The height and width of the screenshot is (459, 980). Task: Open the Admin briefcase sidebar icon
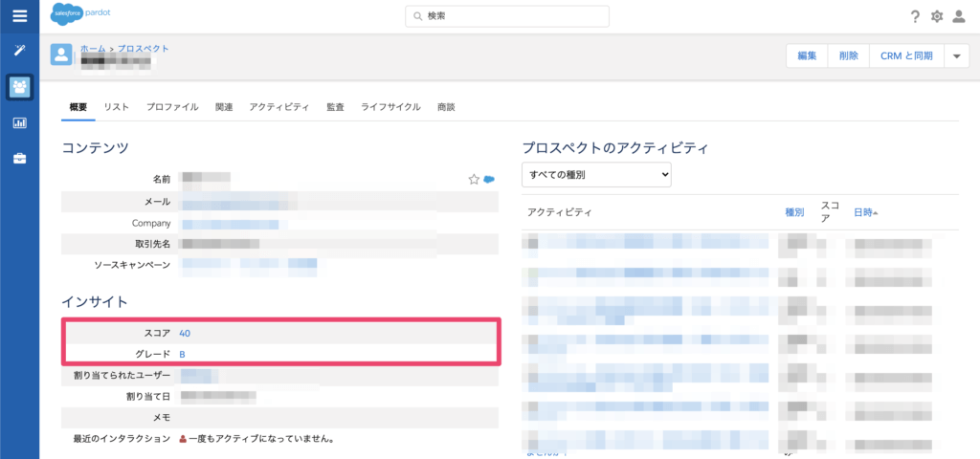coord(19,159)
